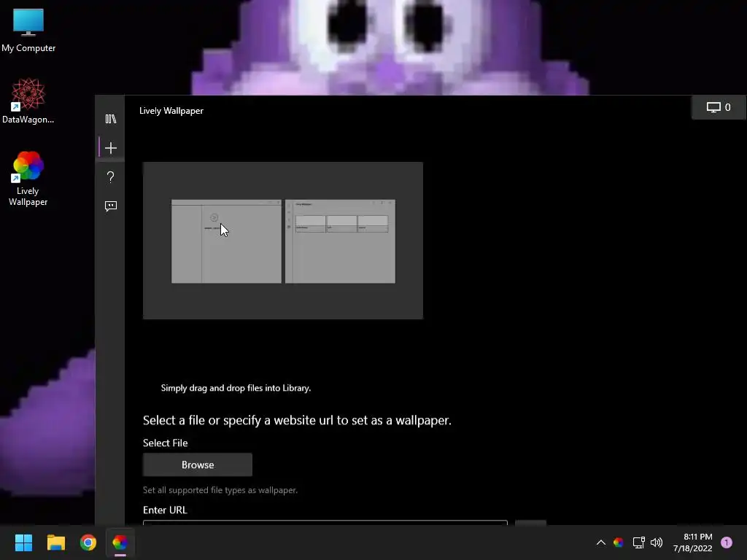Viewport: 747px width, 560px height.
Task: Open the notification badge icon
Action: (727, 542)
